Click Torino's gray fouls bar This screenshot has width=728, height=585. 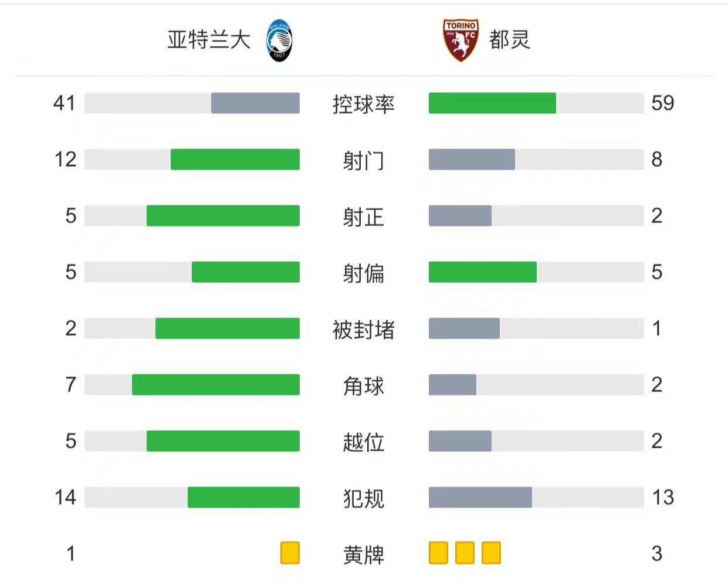[480, 497]
